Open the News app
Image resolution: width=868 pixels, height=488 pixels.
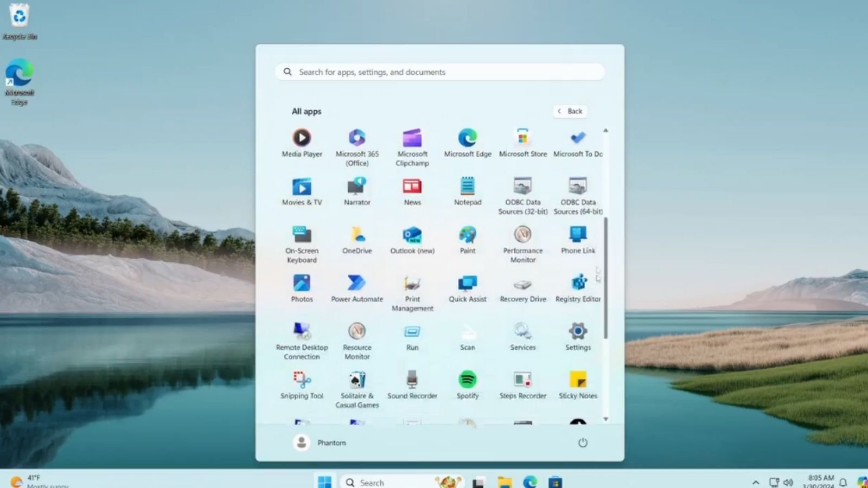click(x=412, y=191)
